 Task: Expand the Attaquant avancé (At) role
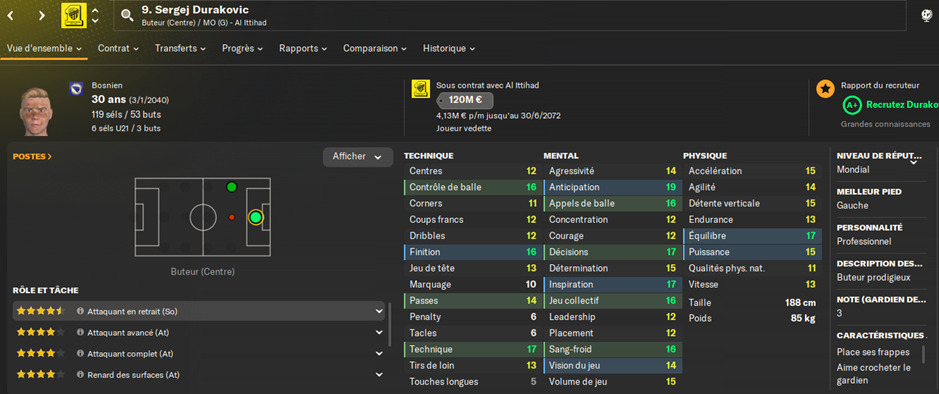(x=379, y=332)
